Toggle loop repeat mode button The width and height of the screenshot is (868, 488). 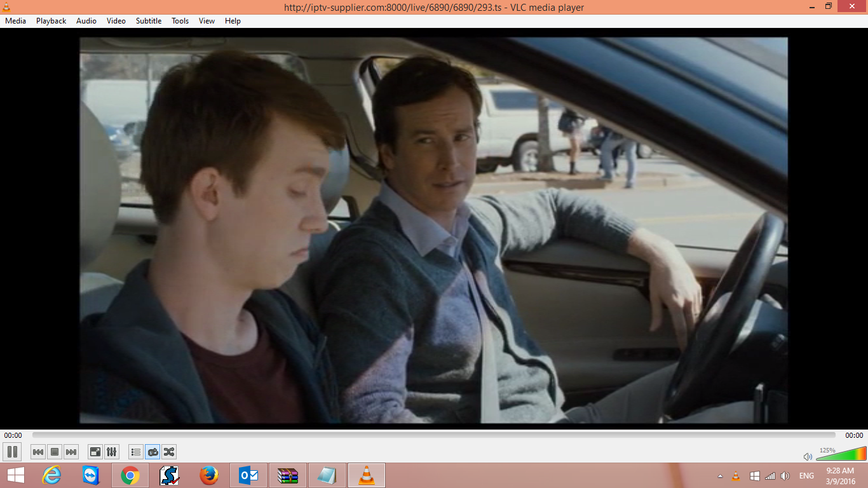(153, 452)
